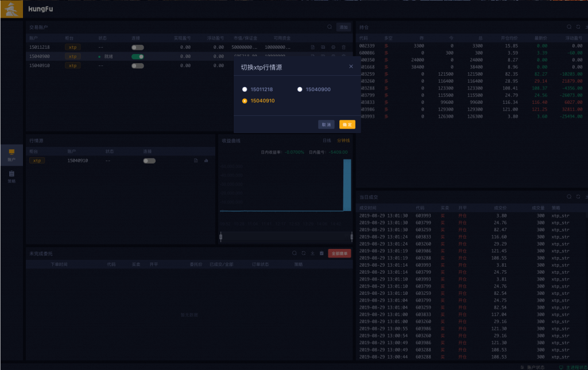The width and height of the screenshot is (588, 370).
Task: Select account row 15040900
Action: click(189, 57)
